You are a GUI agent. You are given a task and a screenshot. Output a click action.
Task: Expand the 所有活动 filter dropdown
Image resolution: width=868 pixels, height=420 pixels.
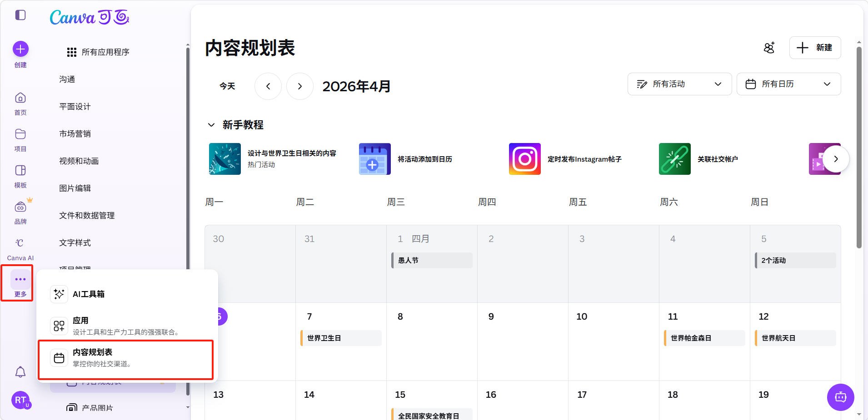(679, 84)
